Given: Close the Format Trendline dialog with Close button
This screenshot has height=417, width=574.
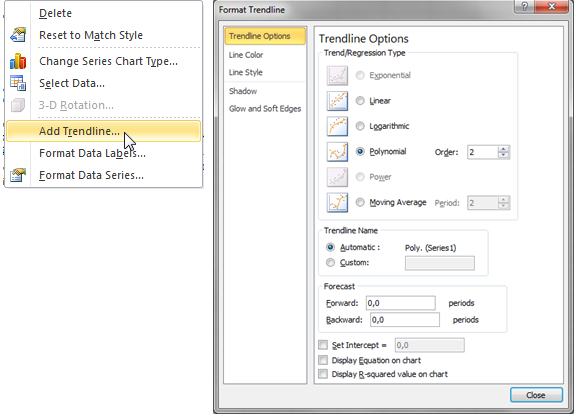Looking at the screenshot, I should tap(536, 395).
